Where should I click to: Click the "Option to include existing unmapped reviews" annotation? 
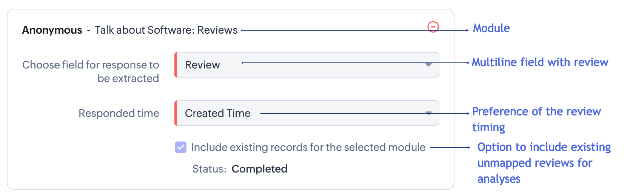coord(544,163)
